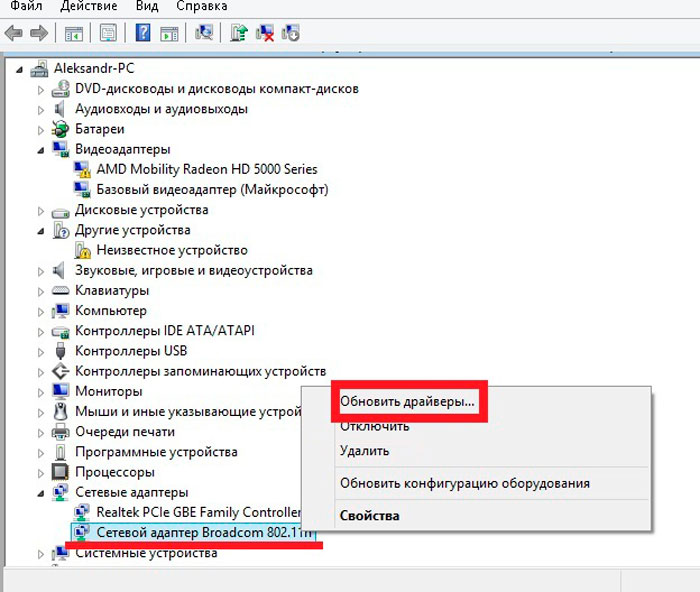The width and height of the screenshot is (700, 592).
Task: Choose Свойства in context menu
Action: click(370, 516)
